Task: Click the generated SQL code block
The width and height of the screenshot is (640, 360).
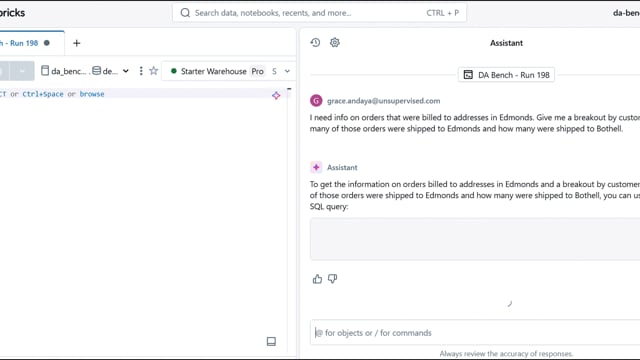Action: (x=475, y=239)
